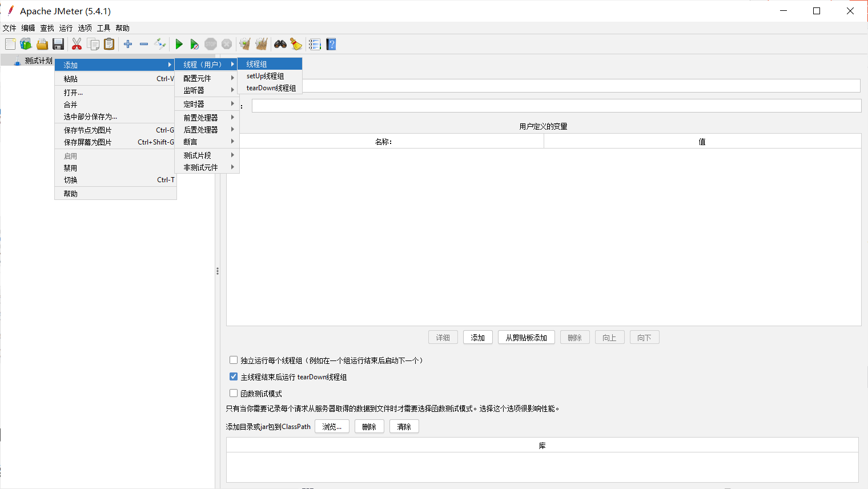The height and width of the screenshot is (489, 868).
Task: Open the Templates toolbar icon
Action: click(26, 44)
